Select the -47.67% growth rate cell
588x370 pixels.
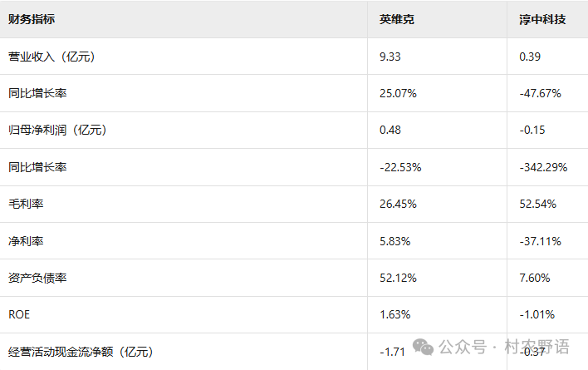point(540,93)
